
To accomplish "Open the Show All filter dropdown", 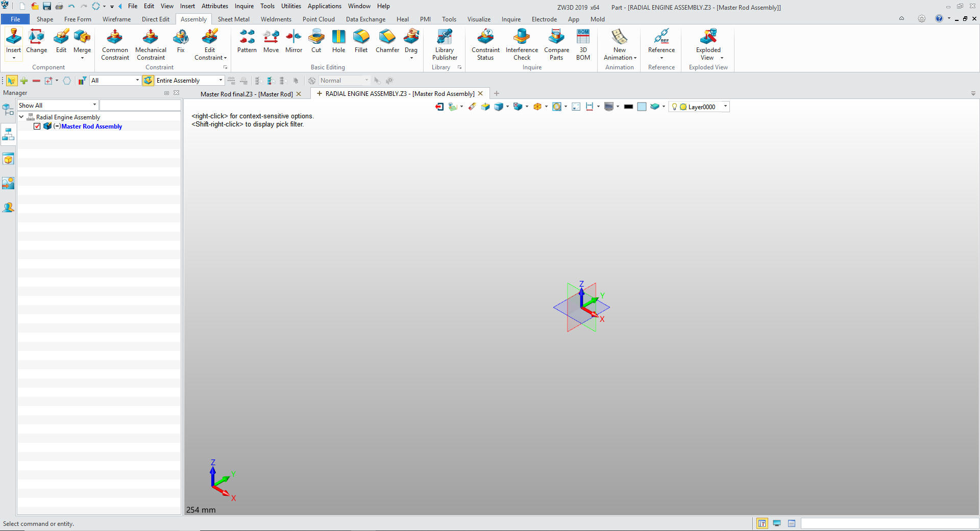I will [94, 105].
